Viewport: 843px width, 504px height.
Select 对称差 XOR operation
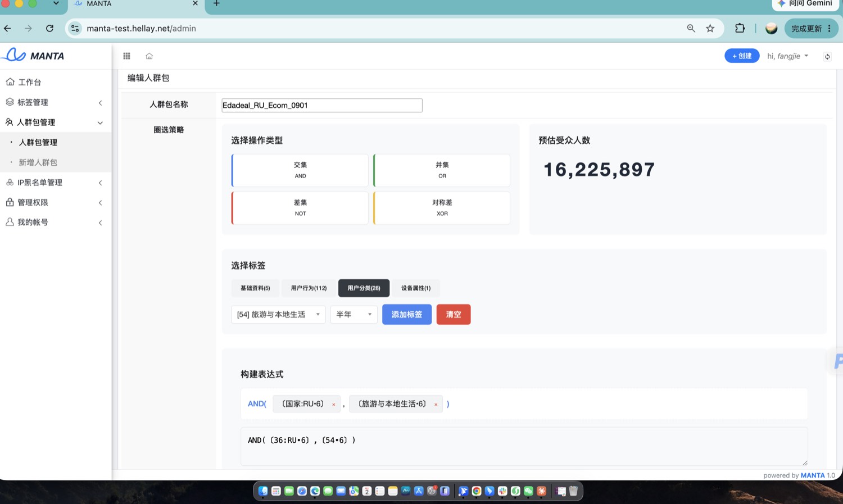tap(442, 208)
